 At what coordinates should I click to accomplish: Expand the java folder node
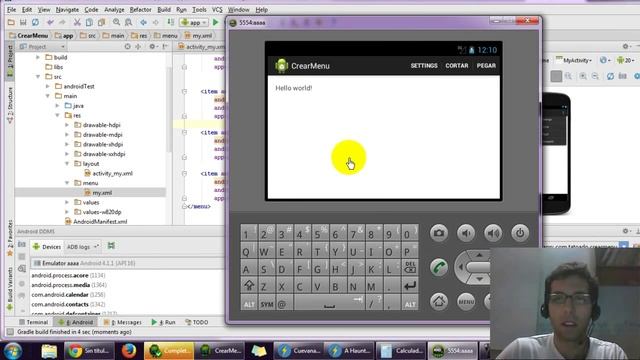(58, 106)
